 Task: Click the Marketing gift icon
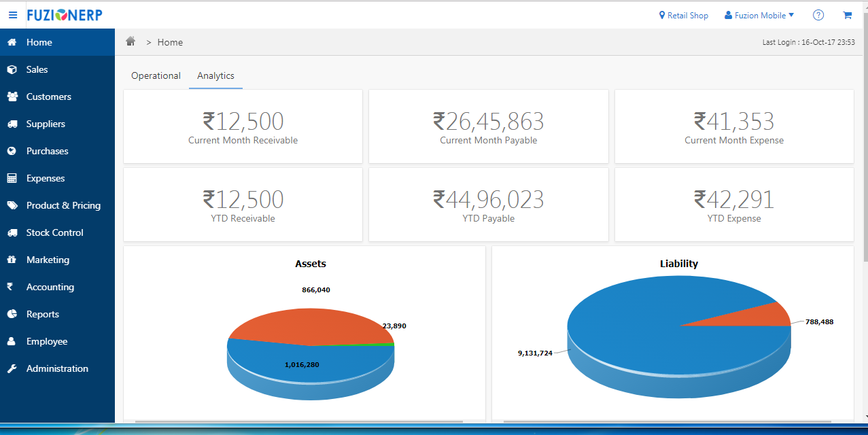click(12, 260)
